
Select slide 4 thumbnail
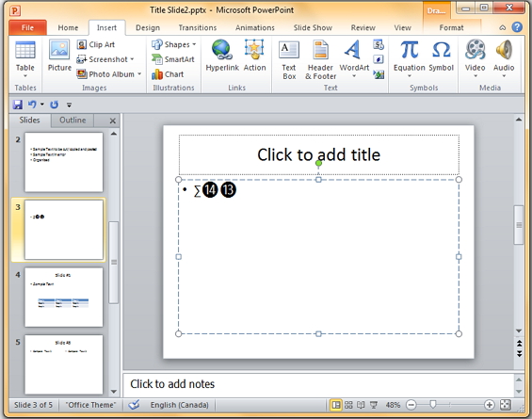pyautogui.click(x=64, y=298)
